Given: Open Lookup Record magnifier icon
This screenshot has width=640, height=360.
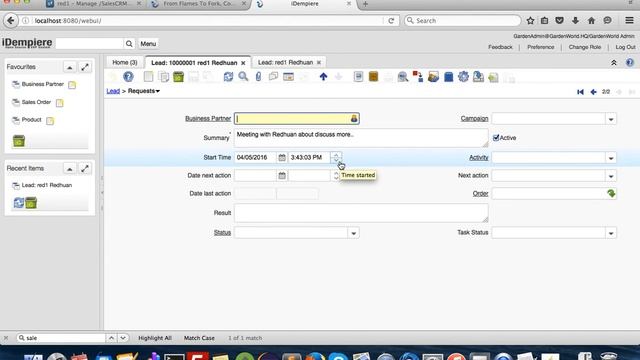Looking at the screenshot, I should click(x=243, y=76).
